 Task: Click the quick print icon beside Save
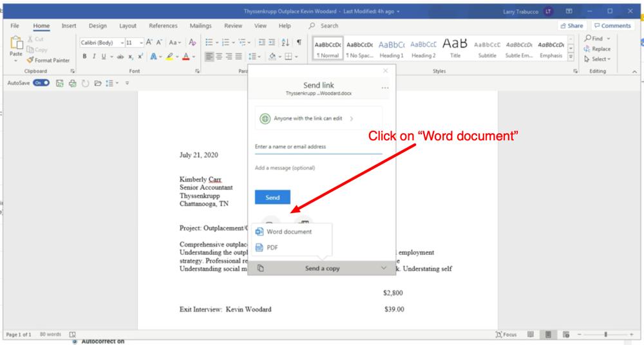coord(73,84)
